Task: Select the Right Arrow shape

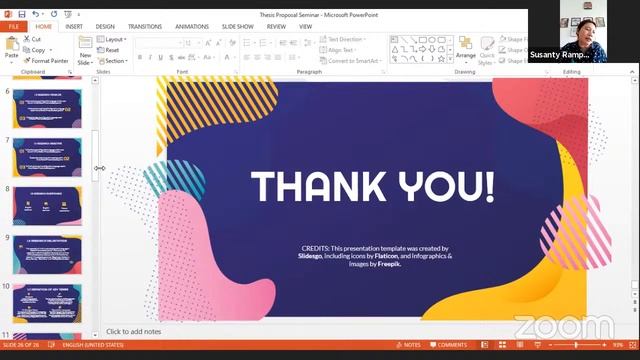Action: [x=422, y=49]
